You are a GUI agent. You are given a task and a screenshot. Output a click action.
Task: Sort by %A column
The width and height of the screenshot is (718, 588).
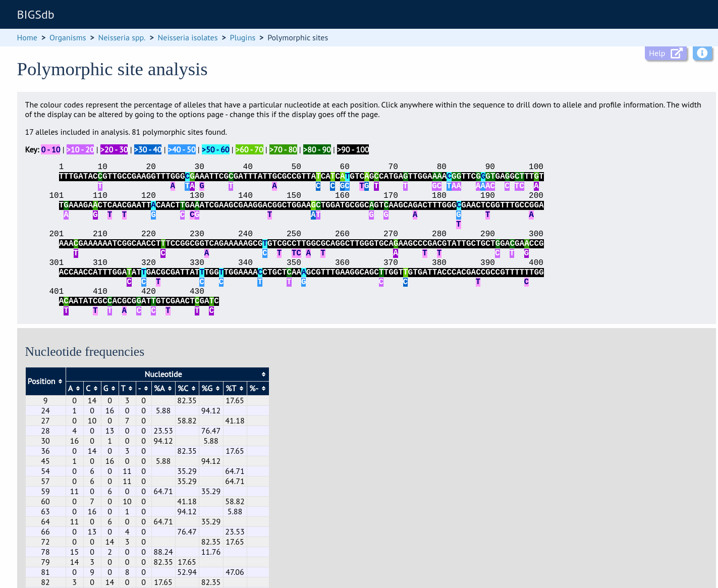tap(163, 388)
